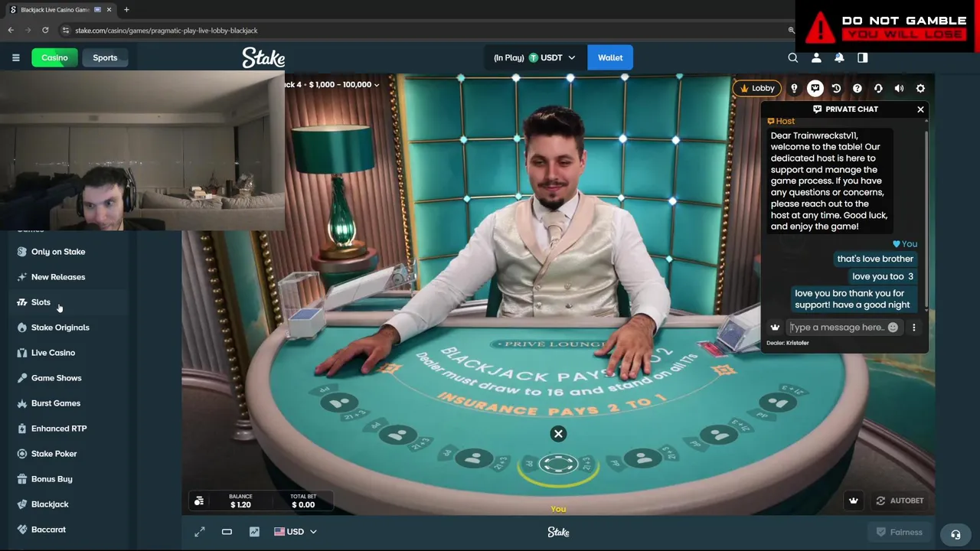Close the selected seat with the X button
This screenshot has width=980, height=551.
[x=558, y=434]
